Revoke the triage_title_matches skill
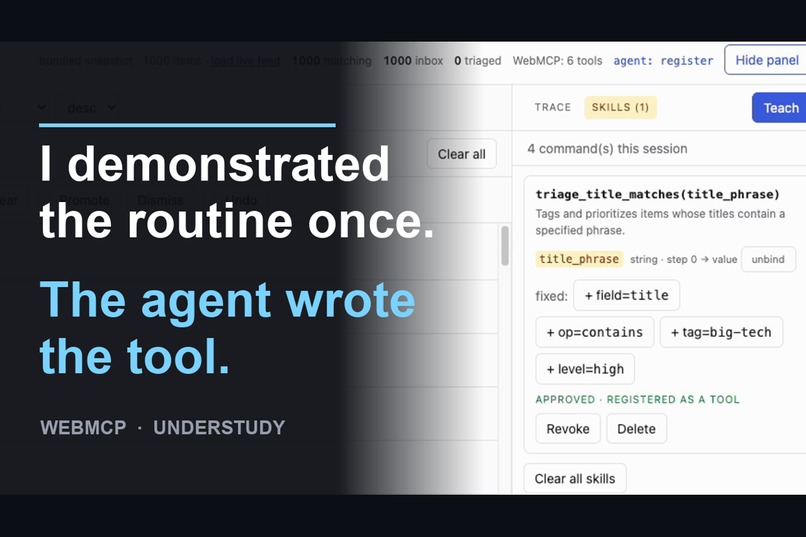 coord(567,429)
